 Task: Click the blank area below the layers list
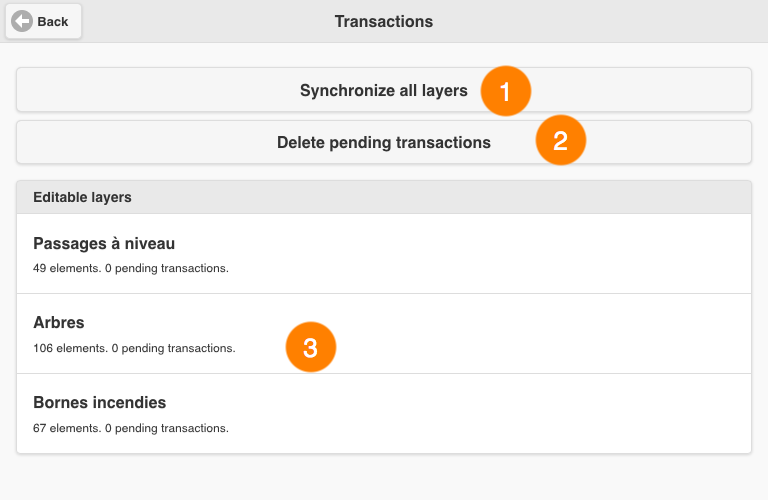[x=384, y=477]
